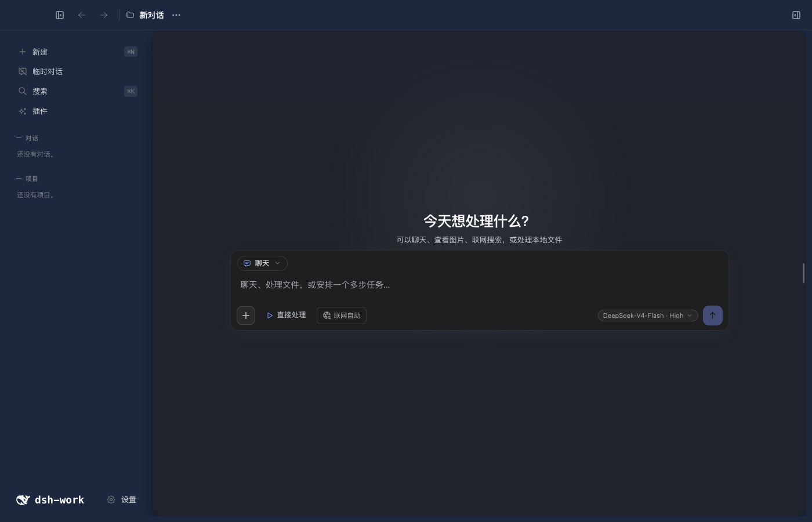
Task: Open 搜索 in the sidebar
Action: [x=77, y=91]
